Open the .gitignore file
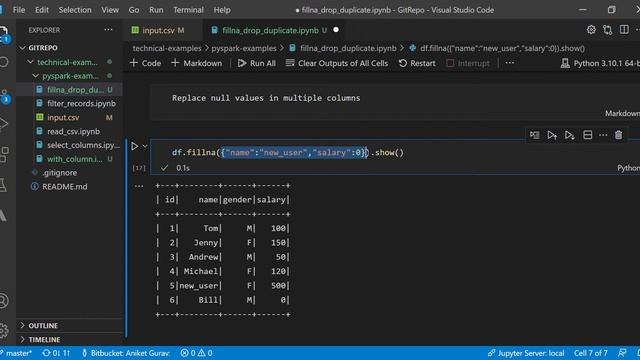Viewport: 640px width, 360px height. click(x=59, y=173)
